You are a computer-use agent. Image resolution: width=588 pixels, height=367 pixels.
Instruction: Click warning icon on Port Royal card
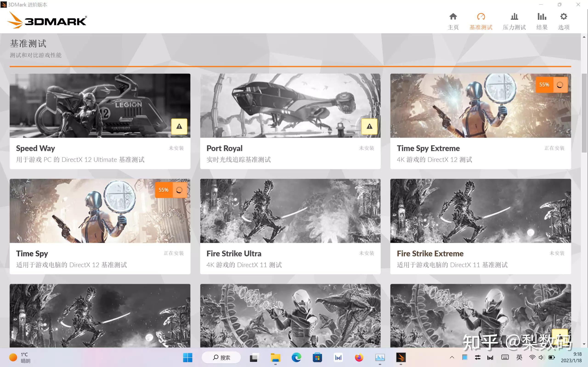point(369,126)
